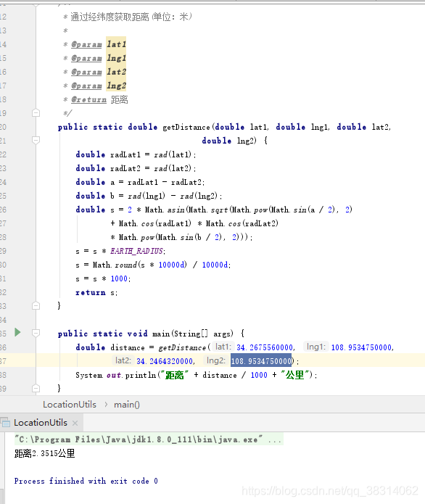Viewport: 425px width, 504px height.
Task: Click the LocationUtils run tab icon
Action: click(6, 423)
